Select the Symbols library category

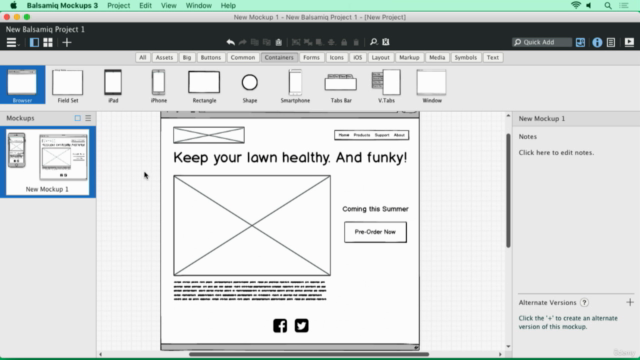(466, 58)
